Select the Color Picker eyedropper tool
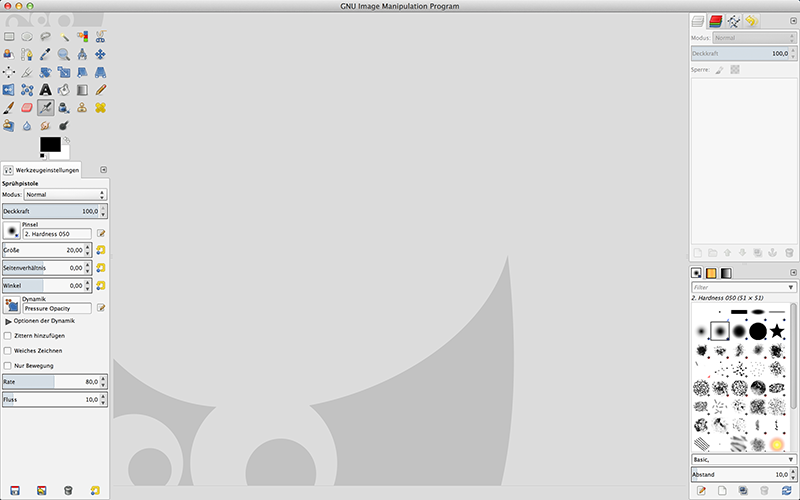800x500 pixels. [45, 55]
